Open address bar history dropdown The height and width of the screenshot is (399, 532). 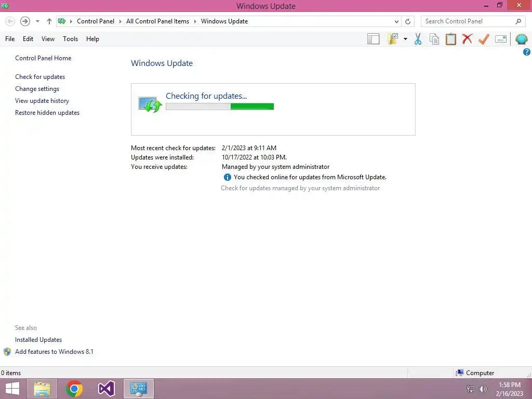[396, 21]
